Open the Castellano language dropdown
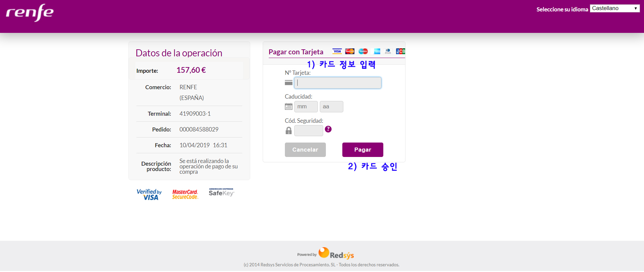Viewport: 644px width, 272px height. (x=614, y=8)
